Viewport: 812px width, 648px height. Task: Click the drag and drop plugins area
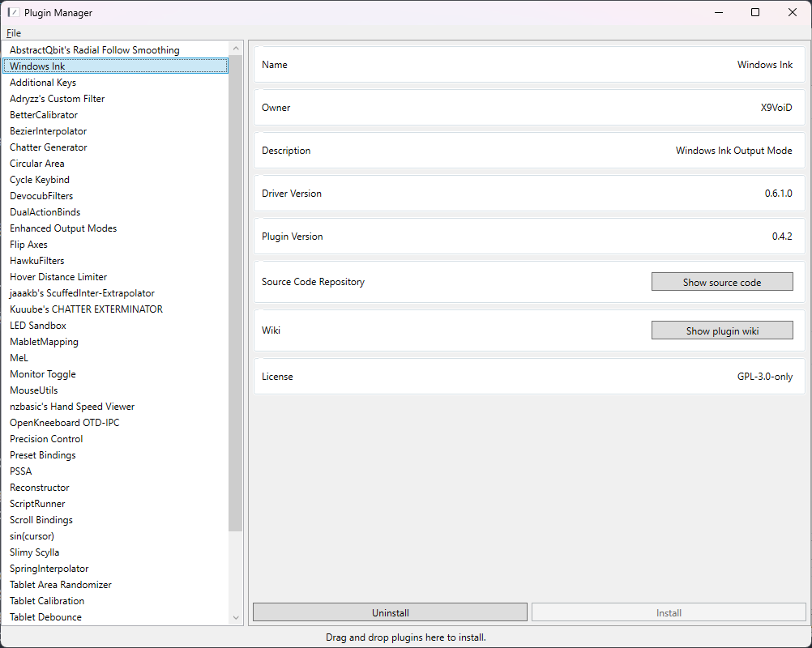(x=406, y=637)
